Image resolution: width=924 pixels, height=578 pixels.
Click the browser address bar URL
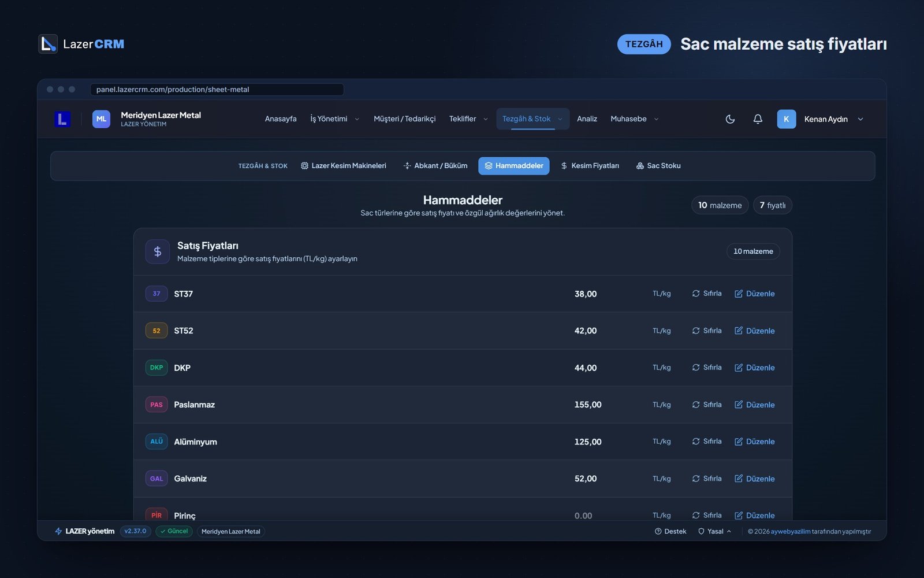click(217, 90)
